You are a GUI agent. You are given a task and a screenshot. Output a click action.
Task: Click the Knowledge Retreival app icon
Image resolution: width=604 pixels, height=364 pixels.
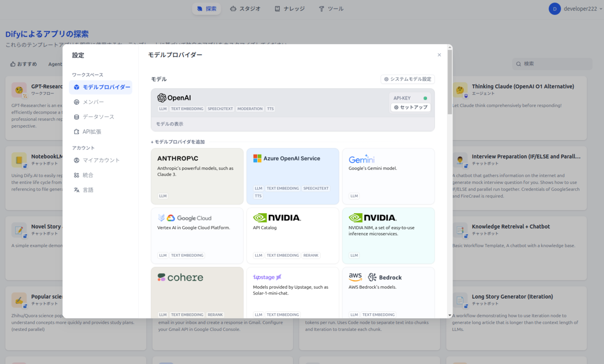460,231
